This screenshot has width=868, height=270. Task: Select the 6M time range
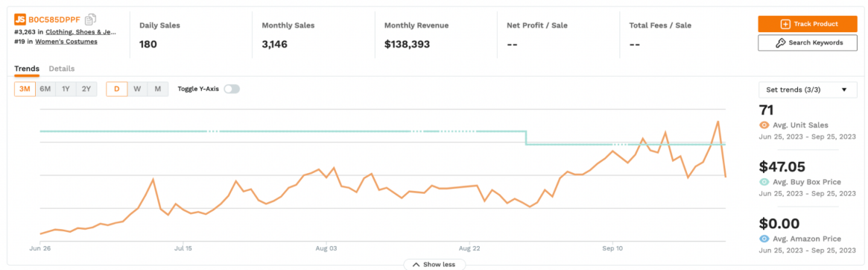click(45, 90)
